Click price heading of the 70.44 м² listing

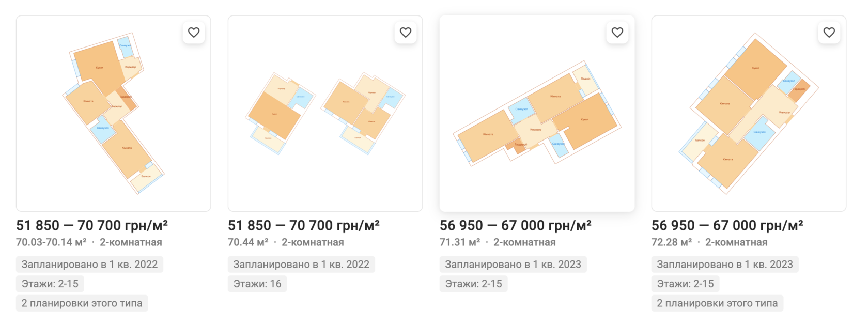[304, 225]
